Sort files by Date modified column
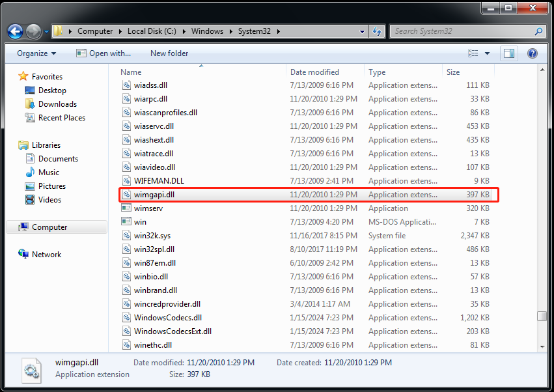Viewport: 554px width, 392px height. point(314,72)
